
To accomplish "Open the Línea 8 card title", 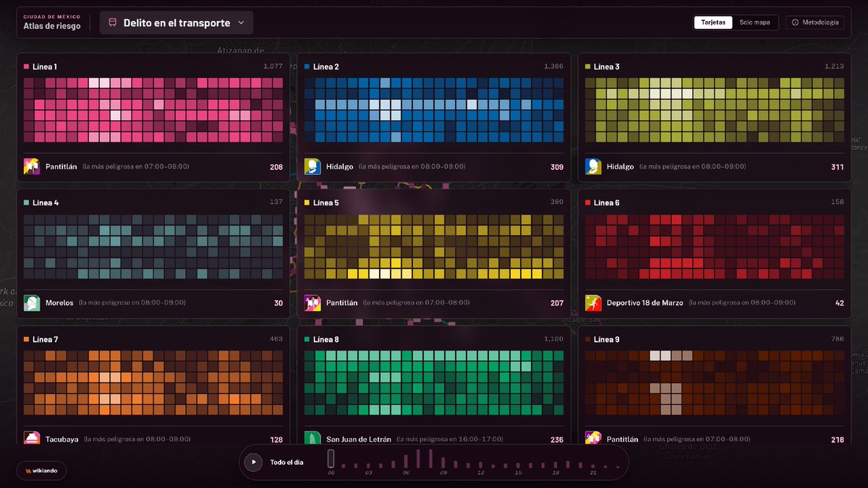I will 326,339.
